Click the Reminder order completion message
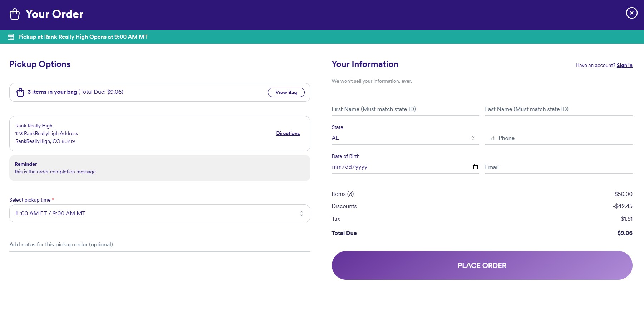 tap(55, 172)
